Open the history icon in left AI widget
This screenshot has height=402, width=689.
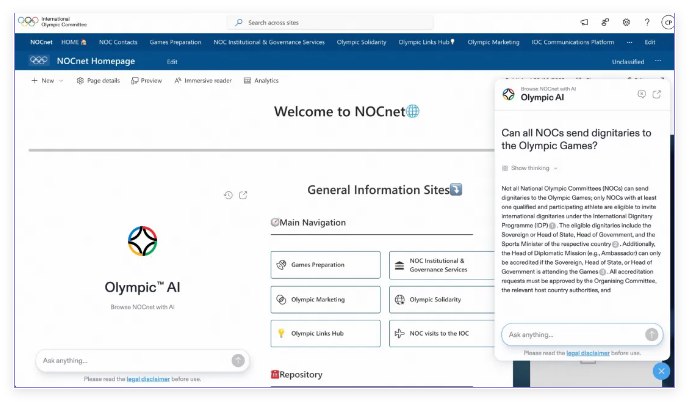tap(228, 195)
